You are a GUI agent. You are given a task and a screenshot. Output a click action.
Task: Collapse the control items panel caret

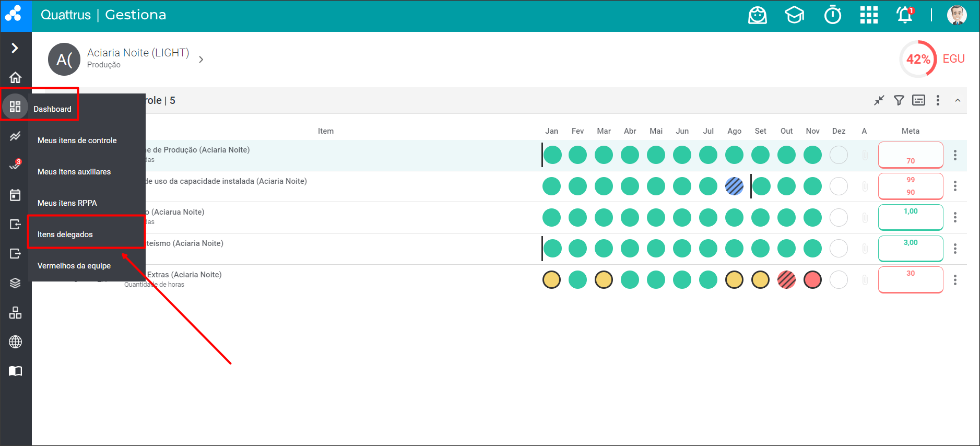click(958, 100)
